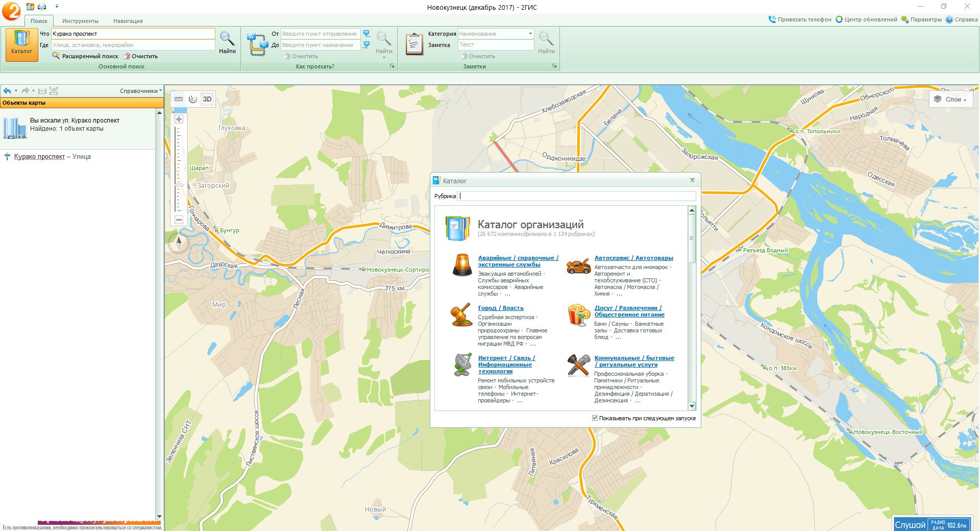Close the Каталог dialog
Viewport: 980px width, 531px height.
point(692,180)
